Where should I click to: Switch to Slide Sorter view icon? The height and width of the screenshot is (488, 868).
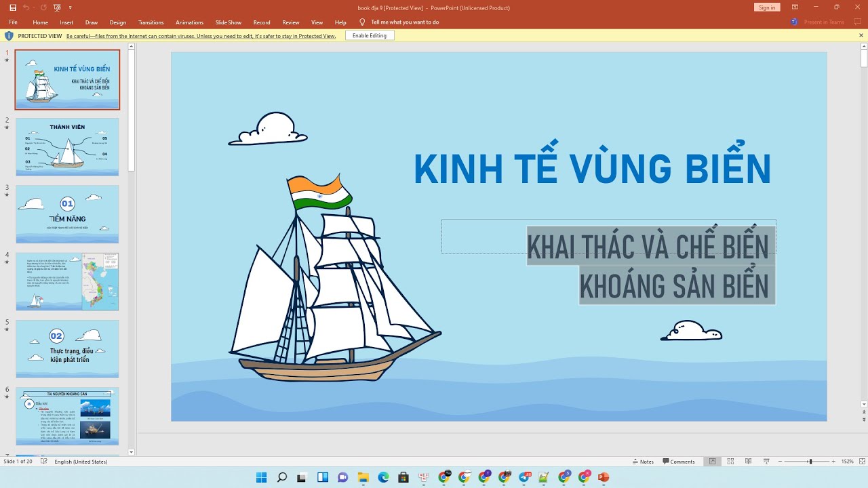tap(730, 462)
